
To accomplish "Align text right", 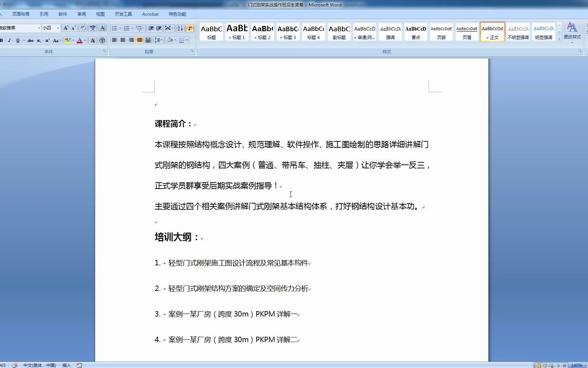I will [x=131, y=40].
